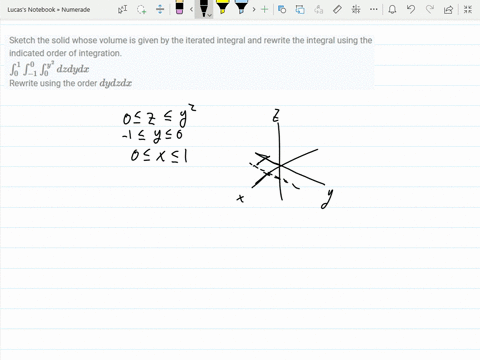
Task: Click the y-axis label on the sketch
Action: [x=327, y=199]
